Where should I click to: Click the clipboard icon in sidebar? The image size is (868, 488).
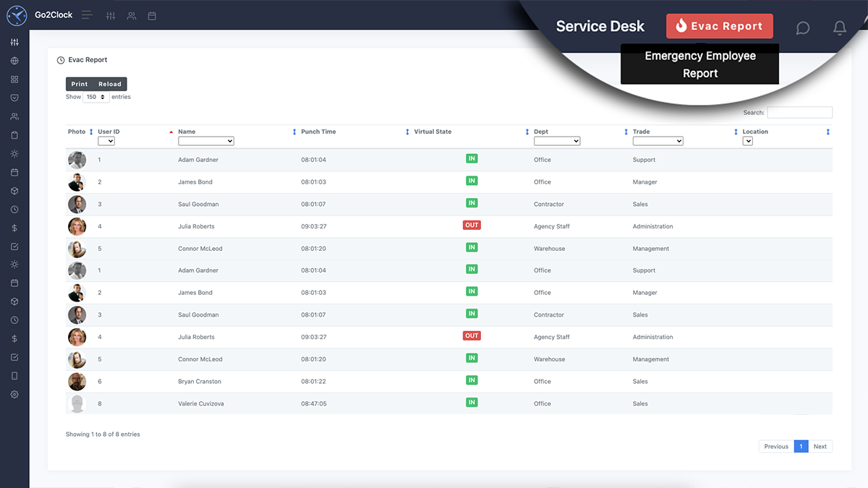tap(14, 135)
